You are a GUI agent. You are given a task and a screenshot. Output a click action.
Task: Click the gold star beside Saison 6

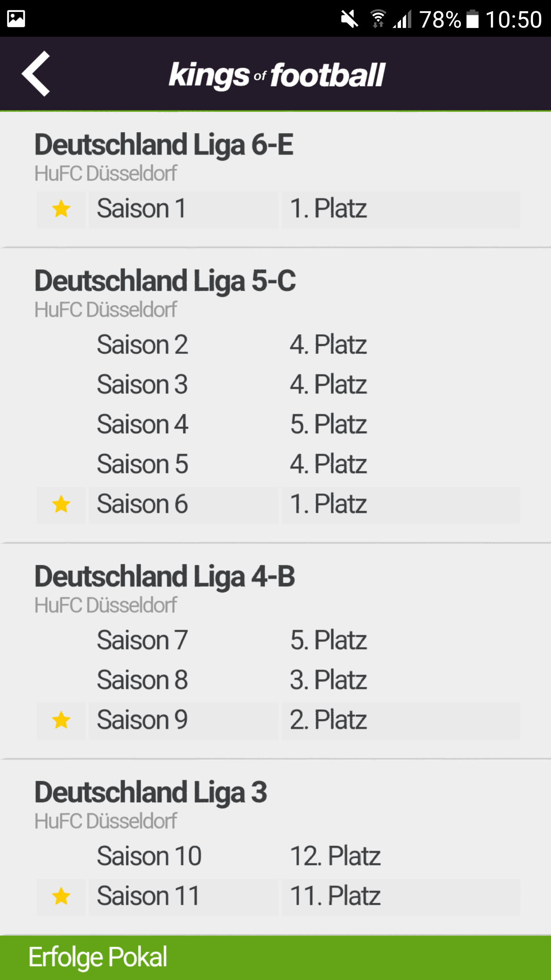coord(61,505)
